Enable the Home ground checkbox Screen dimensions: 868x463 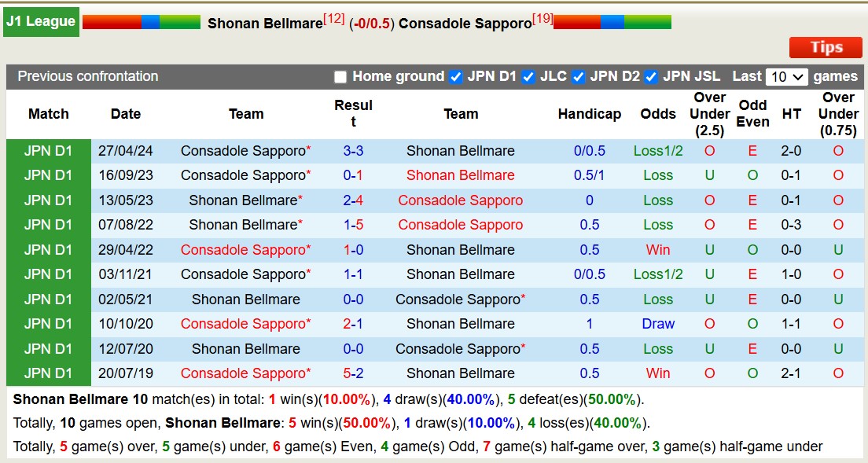click(340, 76)
